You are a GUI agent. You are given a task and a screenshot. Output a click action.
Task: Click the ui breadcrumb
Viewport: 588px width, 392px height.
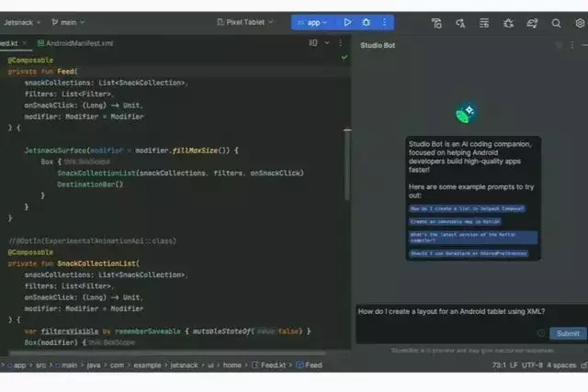210,365
